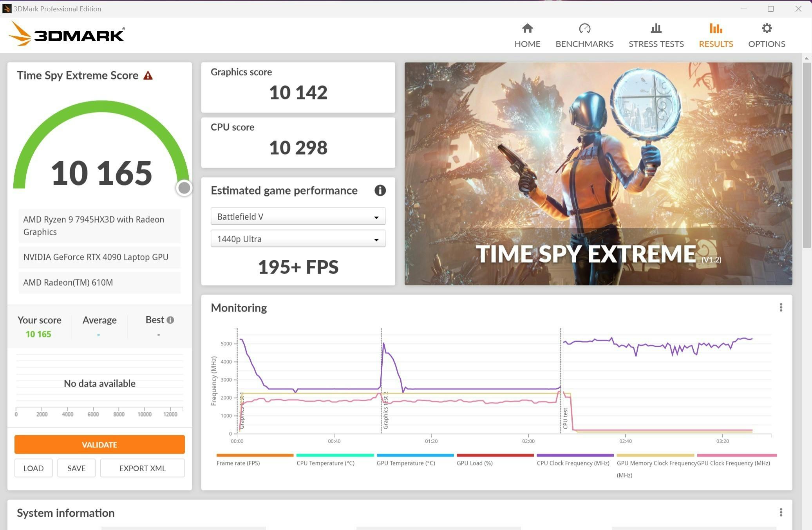This screenshot has height=530, width=812.
Task: Click the Benchmarks gauge icon
Action: coord(585,28)
